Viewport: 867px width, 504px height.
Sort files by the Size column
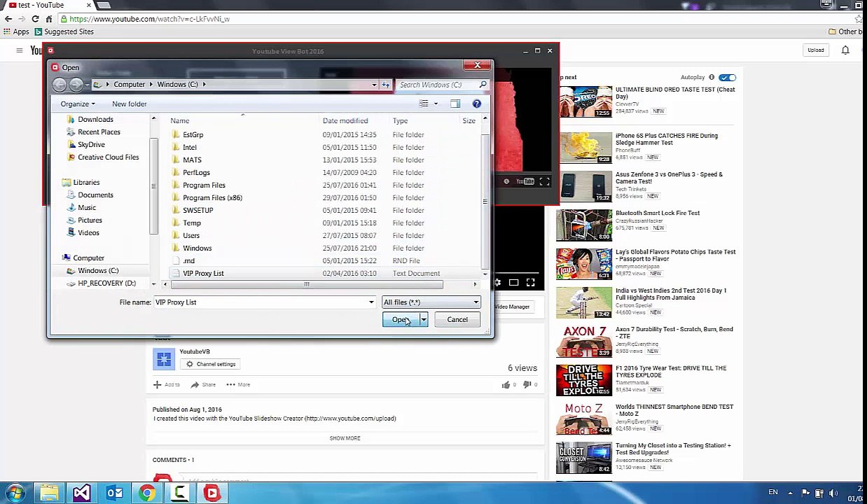[469, 120]
